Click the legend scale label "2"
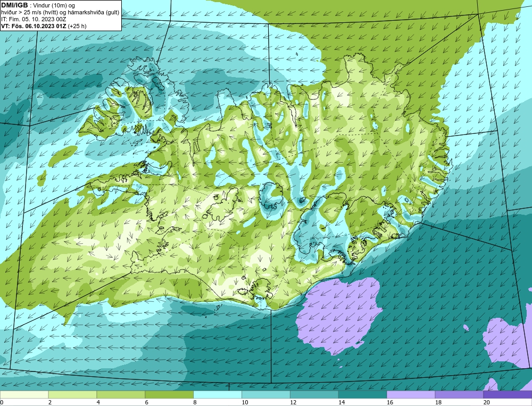532x406 pixels. [x=50, y=402]
